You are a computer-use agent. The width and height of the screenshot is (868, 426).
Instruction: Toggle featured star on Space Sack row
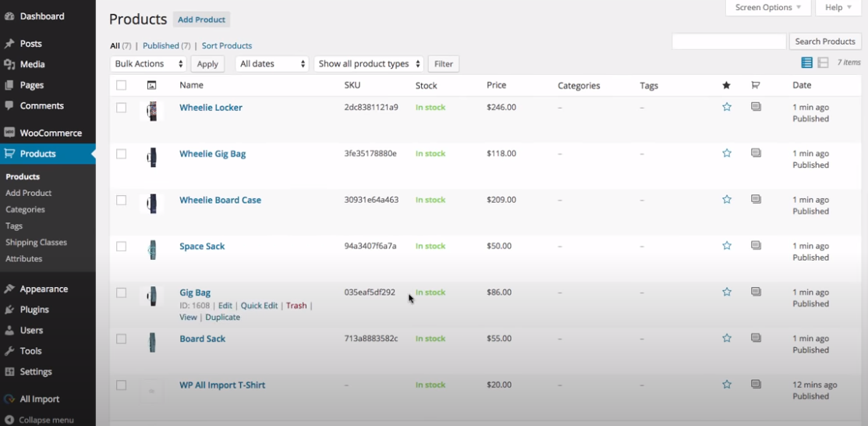point(727,246)
